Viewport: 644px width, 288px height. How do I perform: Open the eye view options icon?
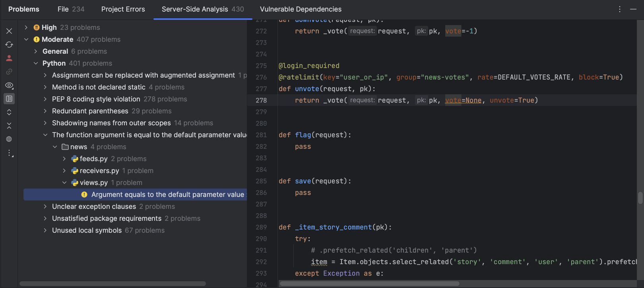pyautogui.click(x=9, y=86)
